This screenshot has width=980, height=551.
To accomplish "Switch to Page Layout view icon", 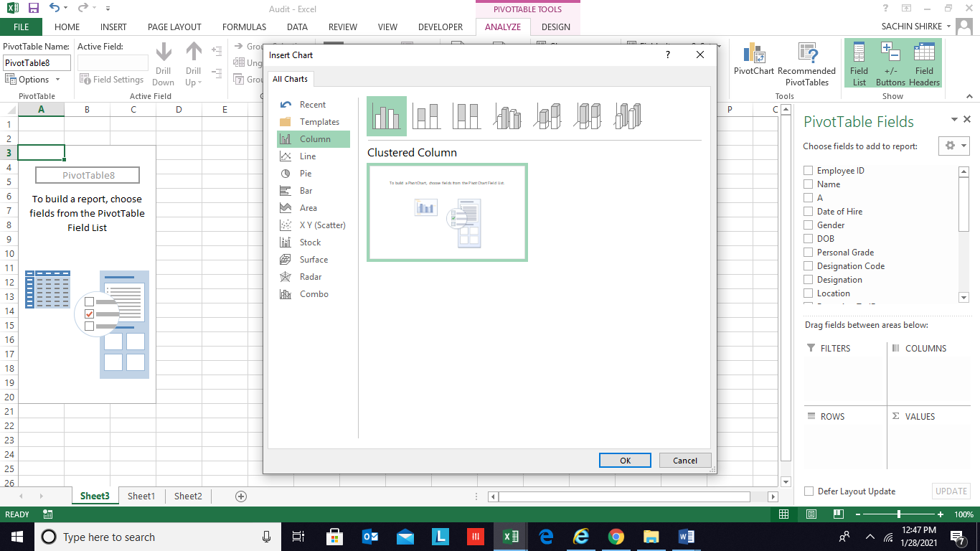I will (811, 514).
